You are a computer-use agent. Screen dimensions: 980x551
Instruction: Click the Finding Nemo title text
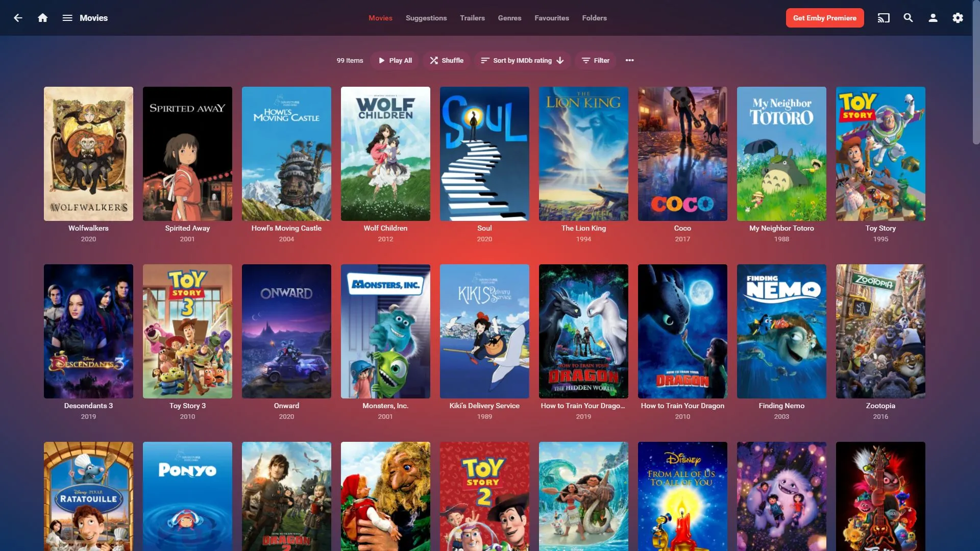[x=781, y=406]
